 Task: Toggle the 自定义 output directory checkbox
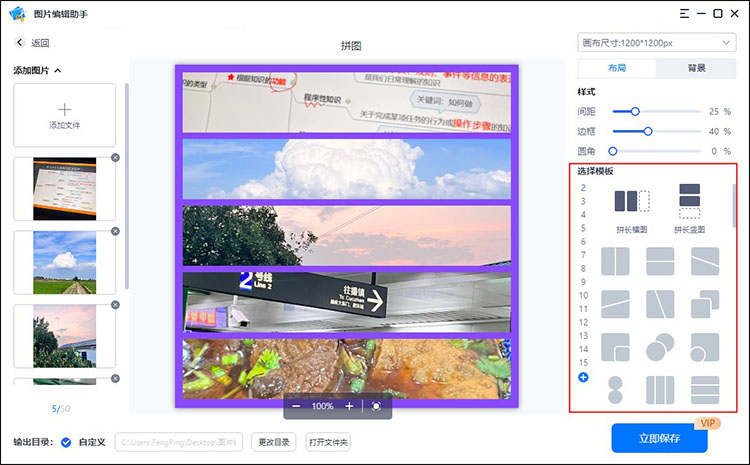coord(66,442)
